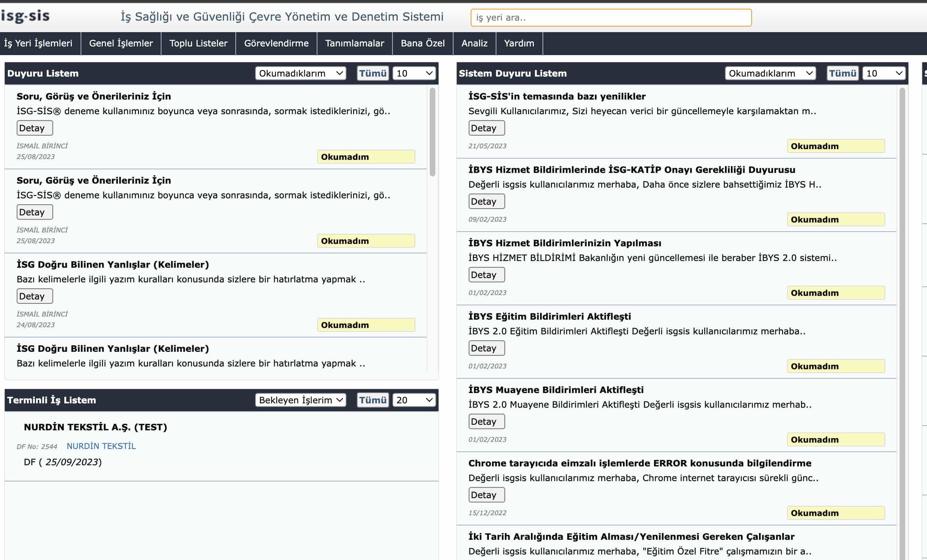This screenshot has height=560, width=927.
Task: Focus the iş yeri ara search field
Action: pyautogui.click(x=611, y=18)
